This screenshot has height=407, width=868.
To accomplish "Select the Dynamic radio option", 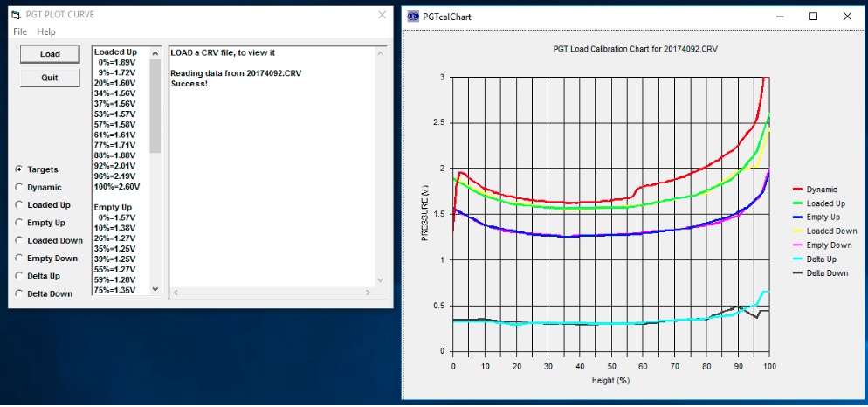I will [20, 187].
